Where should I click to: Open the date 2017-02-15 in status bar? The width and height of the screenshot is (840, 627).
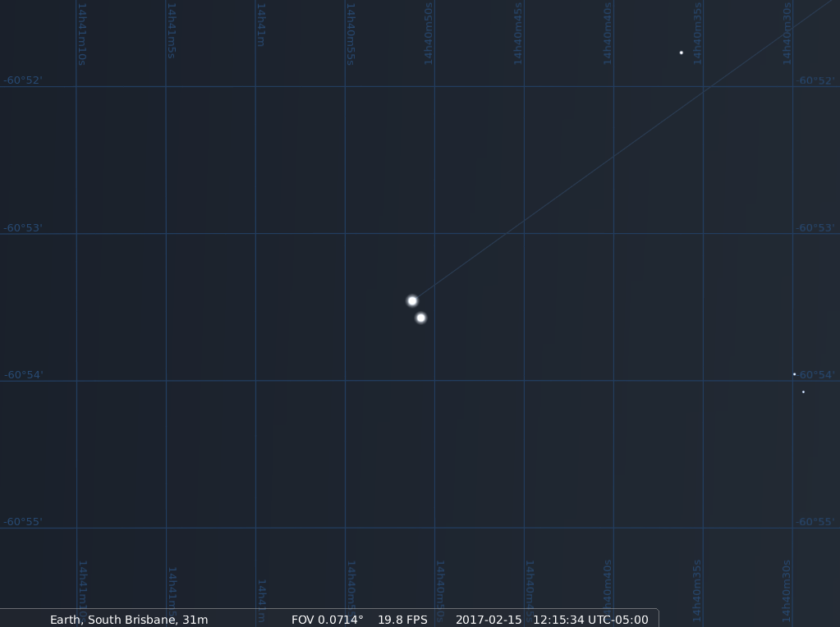489,620
